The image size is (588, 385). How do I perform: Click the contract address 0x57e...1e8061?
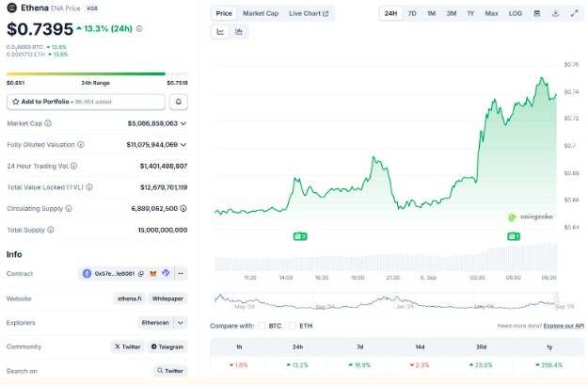tap(115, 274)
